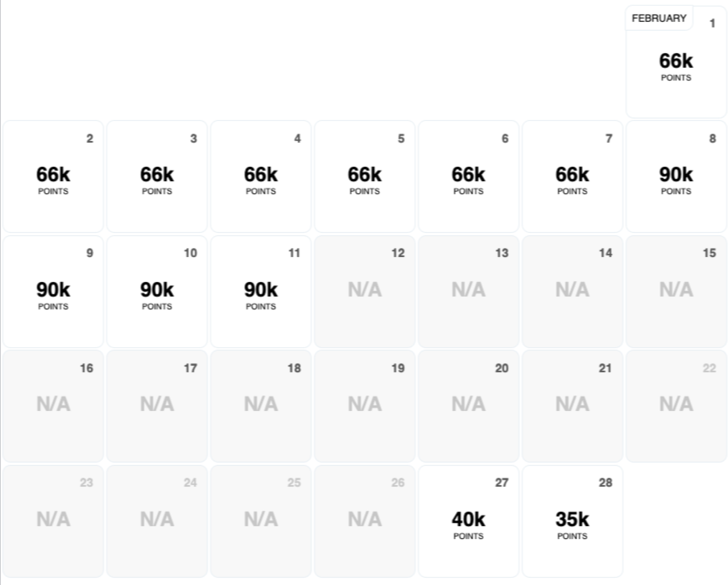Click unavailable February 12 cell
Image resolution: width=728 pixels, height=585 pixels.
[x=365, y=292]
